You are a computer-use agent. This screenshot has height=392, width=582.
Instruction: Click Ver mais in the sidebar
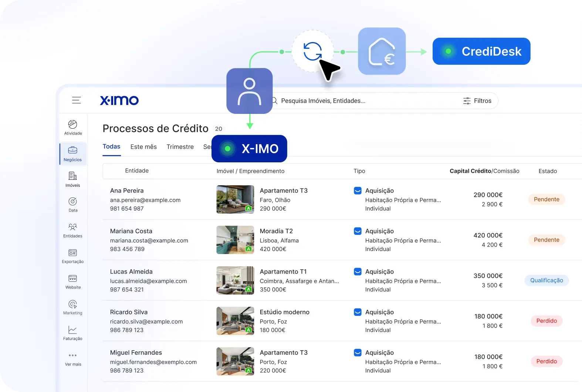pos(73,359)
